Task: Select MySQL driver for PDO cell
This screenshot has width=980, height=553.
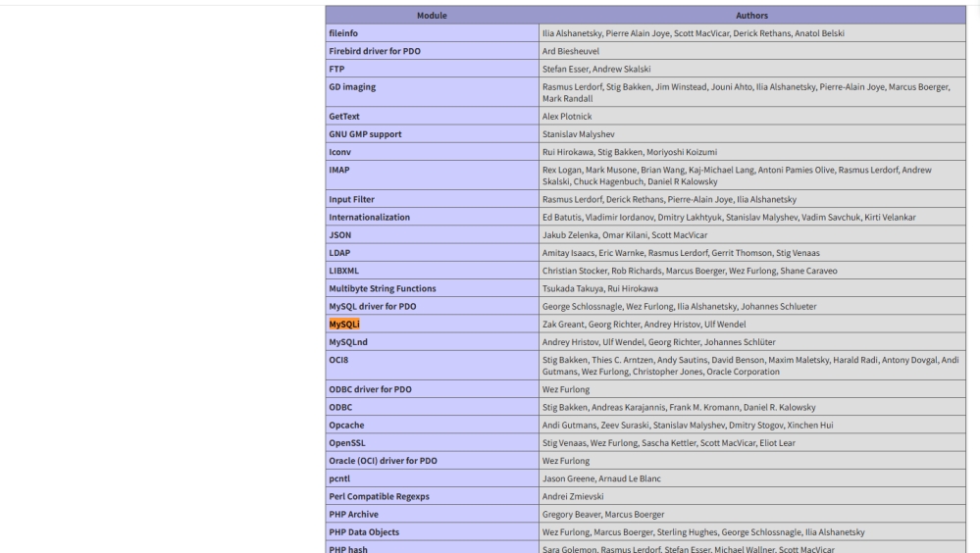Action: [432, 306]
